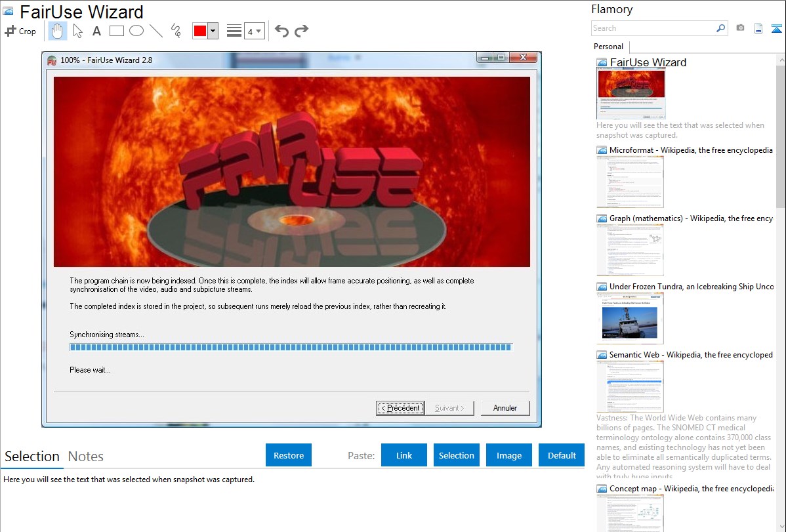Click the Image paste button
786x532 pixels.
(x=508, y=455)
